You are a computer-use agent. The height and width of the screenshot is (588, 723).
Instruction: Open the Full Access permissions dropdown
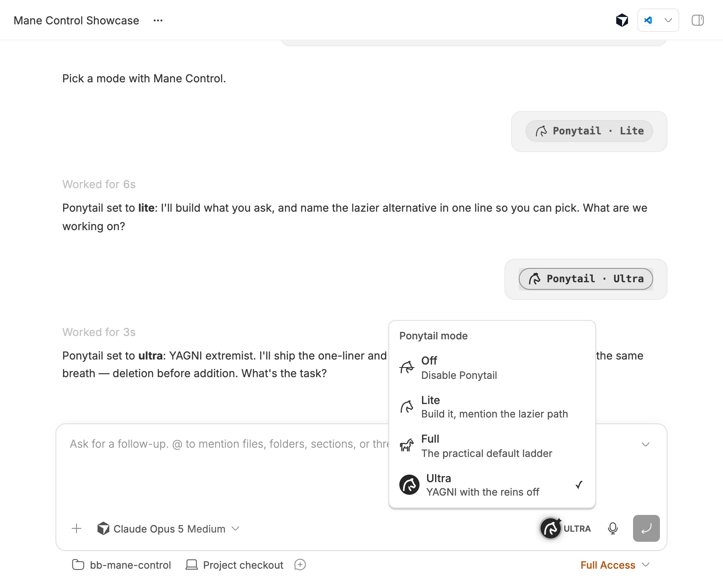[615, 565]
